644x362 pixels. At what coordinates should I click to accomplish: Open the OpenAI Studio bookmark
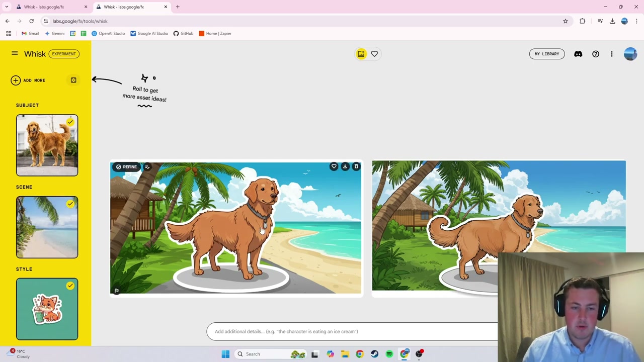pyautogui.click(x=108, y=34)
